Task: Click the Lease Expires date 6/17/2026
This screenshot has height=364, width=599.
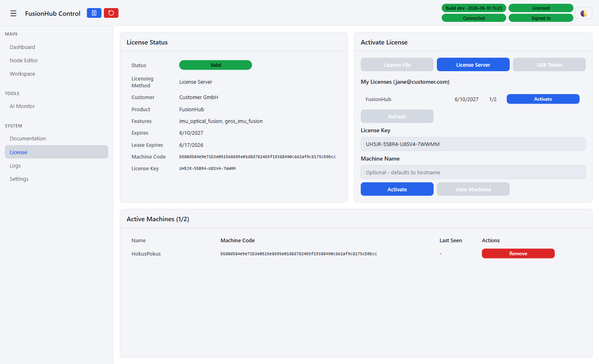Action: coord(191,145)
